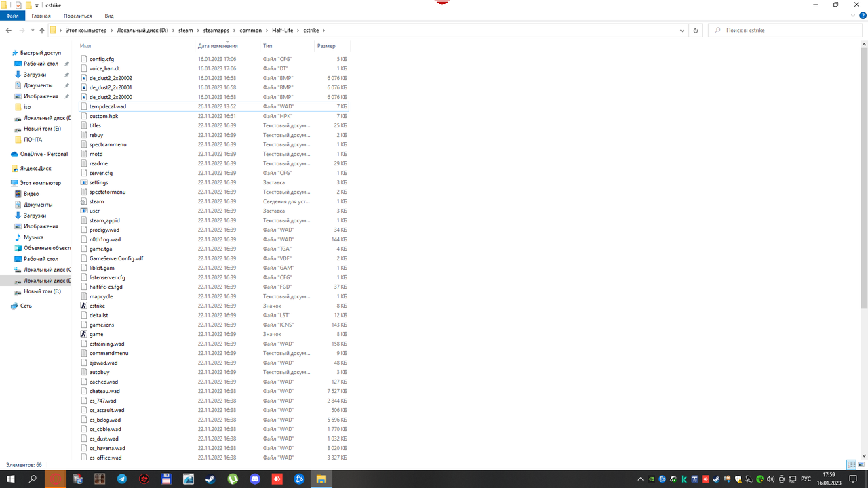Expand the chevron after steam in breadcrumb
Viewport: 868px width, 488px height.
(x=197, y=30)
